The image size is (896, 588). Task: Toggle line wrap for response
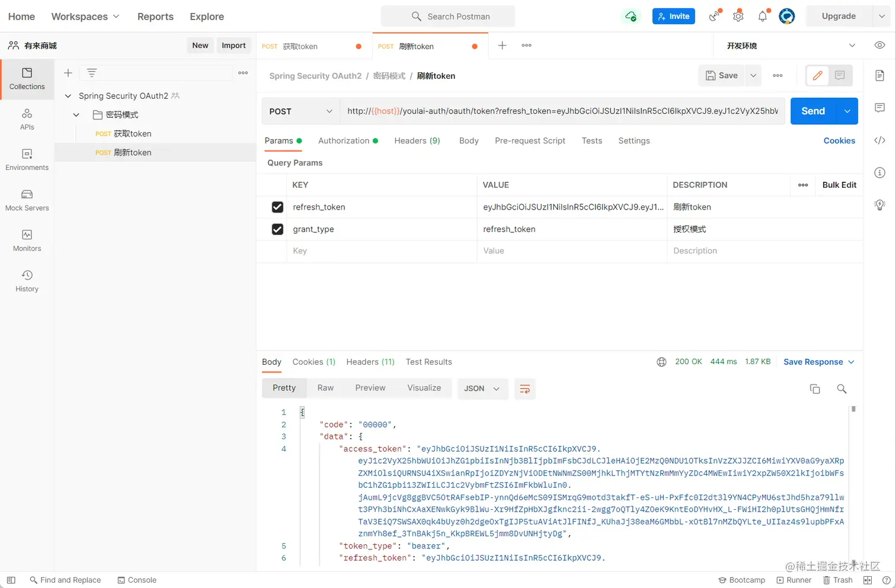click(525, 388)
